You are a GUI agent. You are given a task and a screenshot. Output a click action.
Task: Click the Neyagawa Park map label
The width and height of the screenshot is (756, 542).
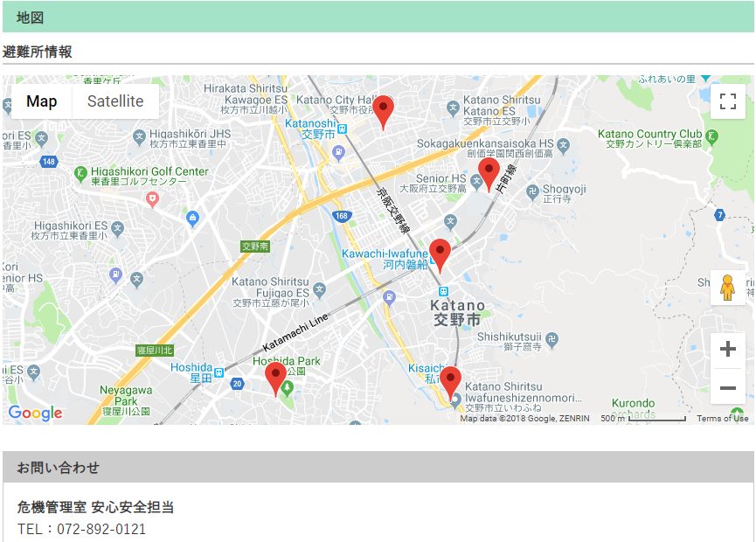point(126,400)
